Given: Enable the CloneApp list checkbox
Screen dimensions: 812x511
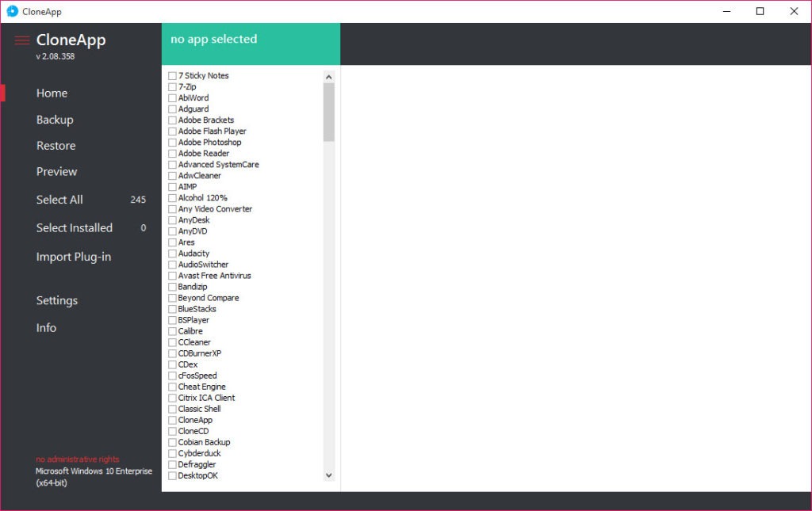Looking at the screenshot, I should pyautogui.click(x=172, y=421).
